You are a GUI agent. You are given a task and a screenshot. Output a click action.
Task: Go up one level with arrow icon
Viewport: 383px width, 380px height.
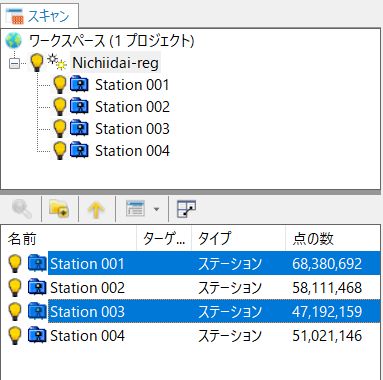click(96, 210)
